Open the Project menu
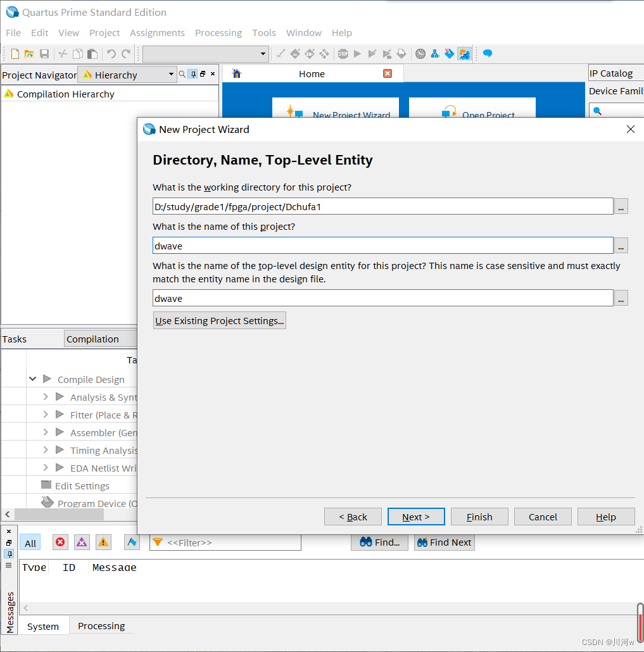Viewport: 644px width, 652px height. click(x=104, y=33)
